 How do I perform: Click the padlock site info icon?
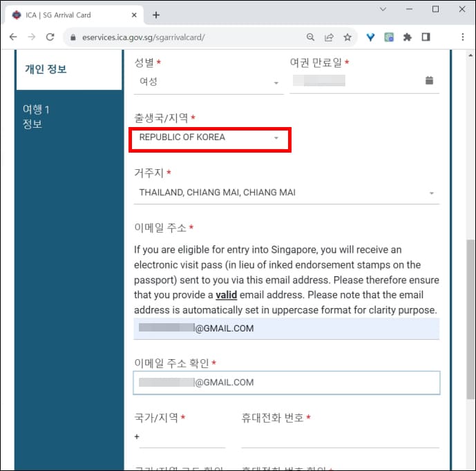73,37
